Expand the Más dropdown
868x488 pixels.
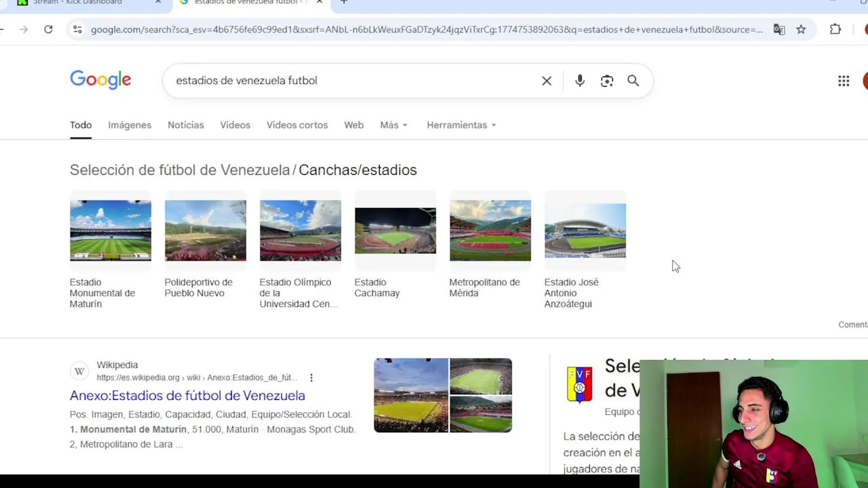click(393, 125)
